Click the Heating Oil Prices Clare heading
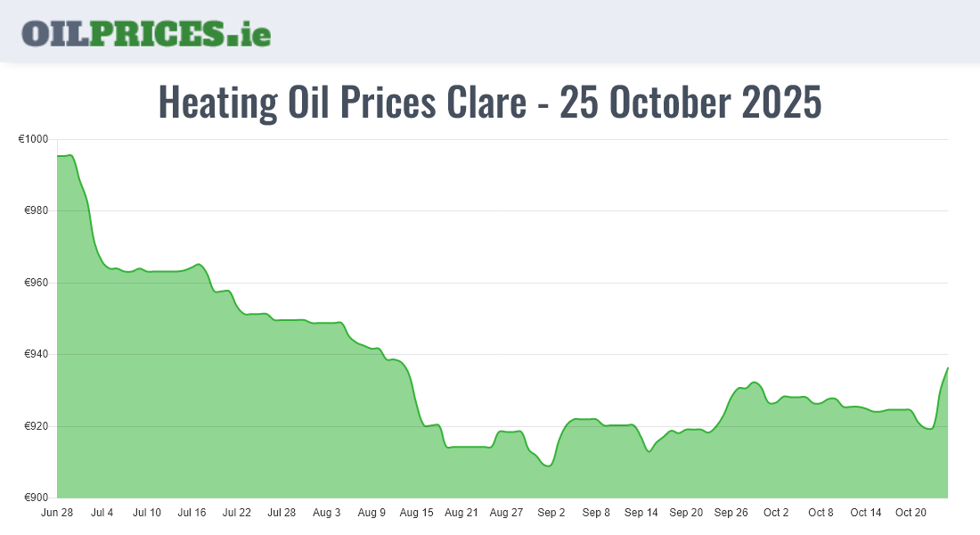The height and width of the screenshot is (535, 980). [x=489, y=103]
